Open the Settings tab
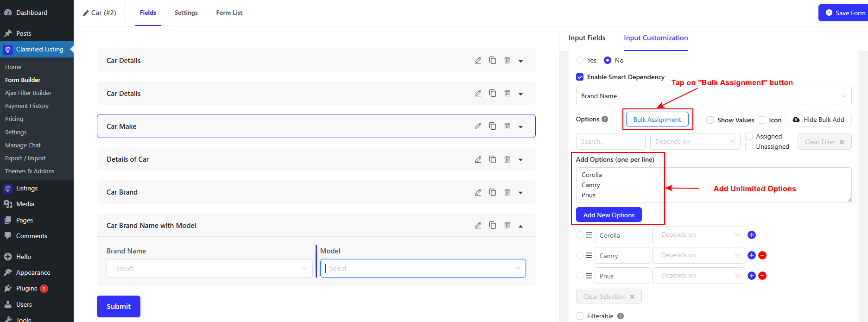 coord(186,13)
